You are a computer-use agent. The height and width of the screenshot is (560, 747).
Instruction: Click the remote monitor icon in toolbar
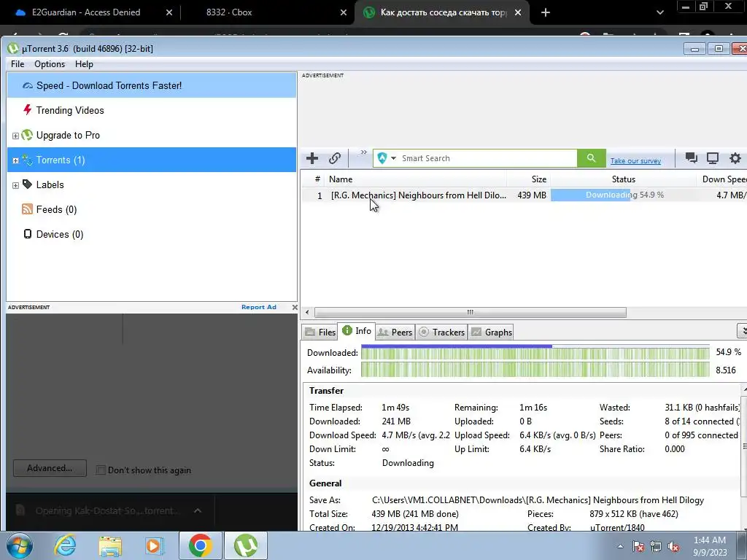point(713,158)
